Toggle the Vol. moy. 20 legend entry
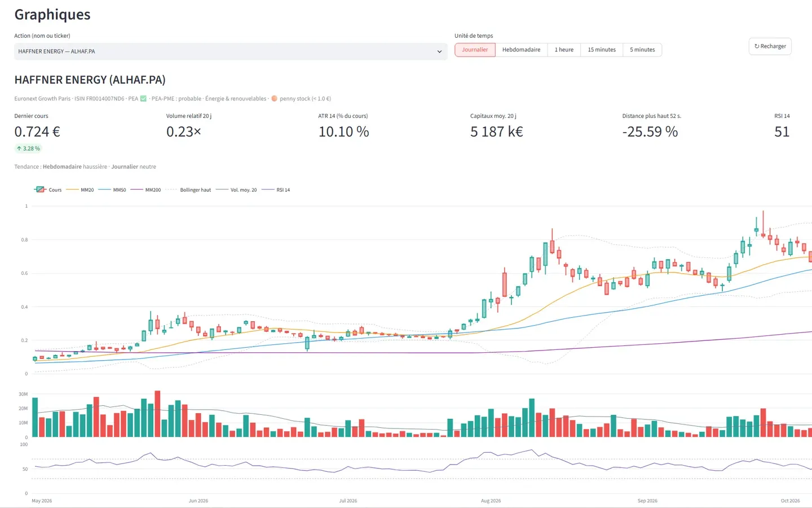This screenshot has width=812, height=508. (x=236, y=190)
